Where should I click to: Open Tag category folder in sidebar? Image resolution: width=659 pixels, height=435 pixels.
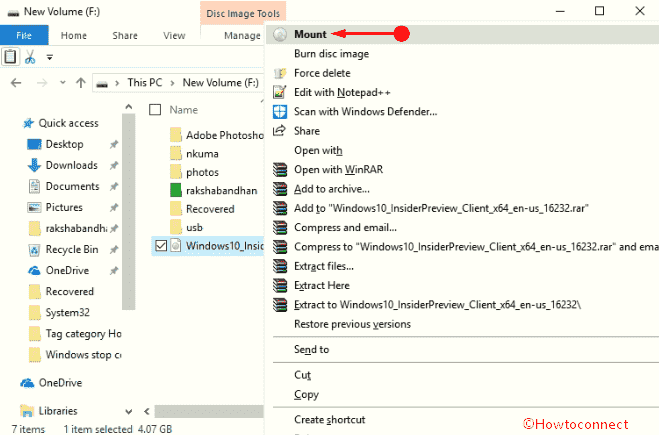[x=83, y=333]
